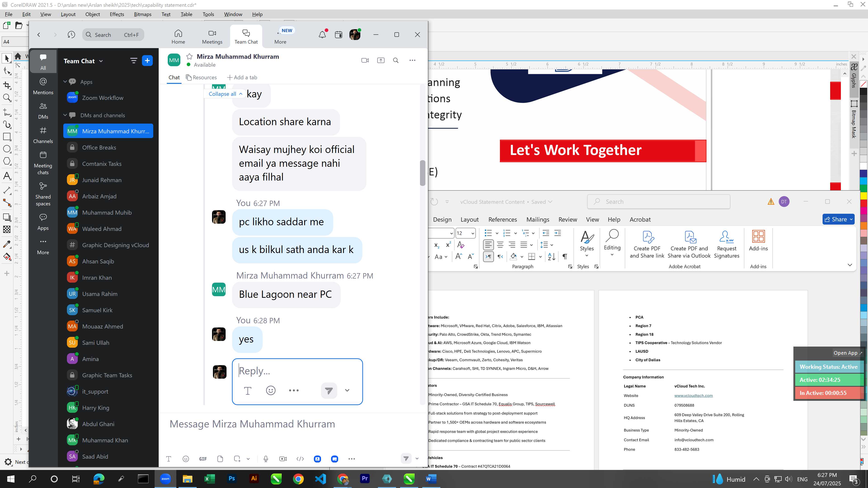Open the www.vcloudtech.com link
868x488 pixels.
(x=693, y=395)
